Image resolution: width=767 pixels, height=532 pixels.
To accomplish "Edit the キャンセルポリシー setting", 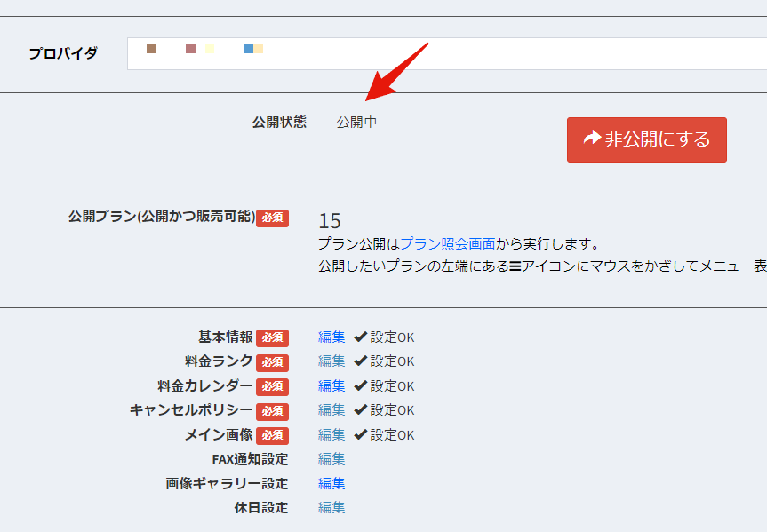I will tap(332, 409).
